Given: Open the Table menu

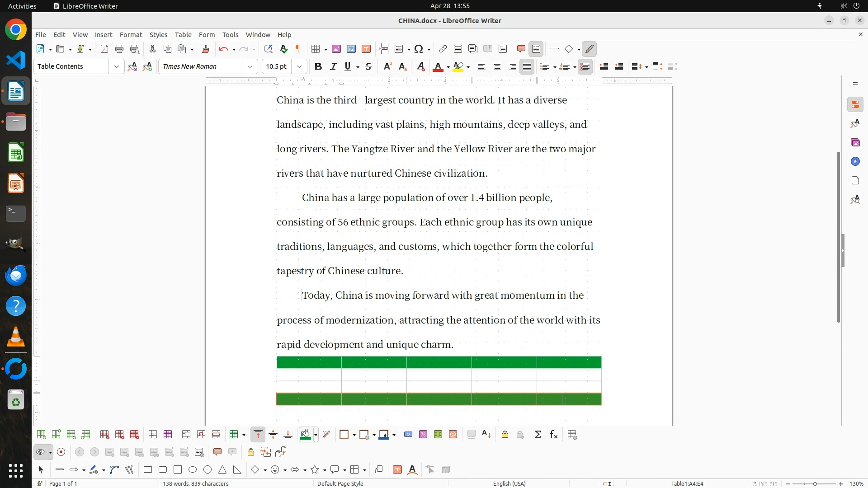Looking at the screenshot, I should [183, 35].
